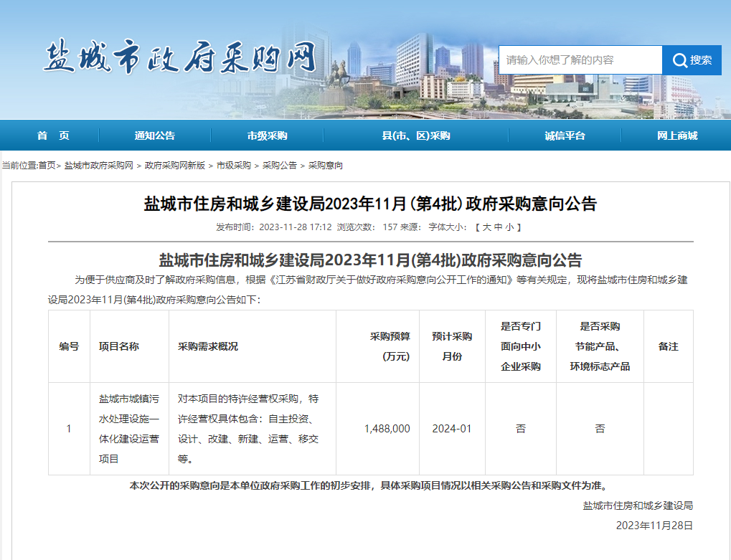The image size is (731, 560).
Task: Click the date 2023年11月28日
Action: [654, 526]
